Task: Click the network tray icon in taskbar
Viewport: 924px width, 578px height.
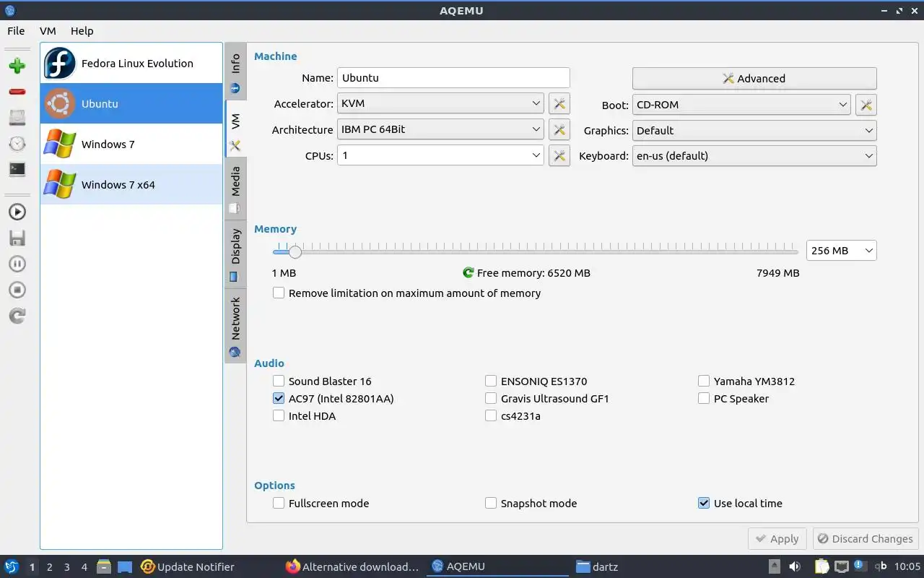Action: click(x=841, y=566)
